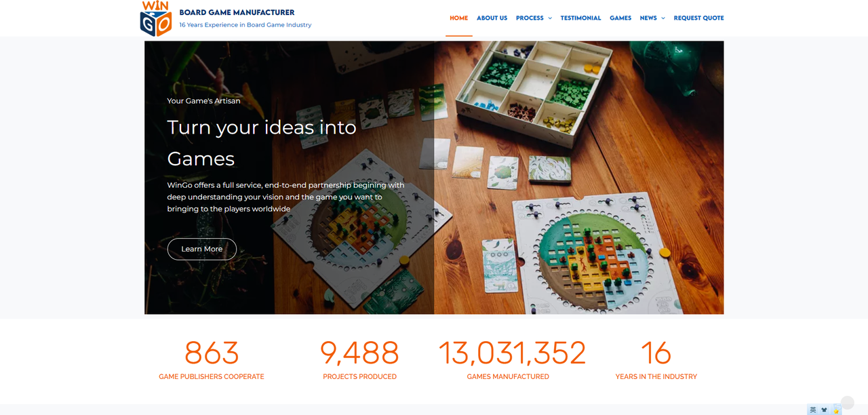This screenshot has height=415, width=868.
Task: Open the GAMES menu item
Action: (620, 18)
